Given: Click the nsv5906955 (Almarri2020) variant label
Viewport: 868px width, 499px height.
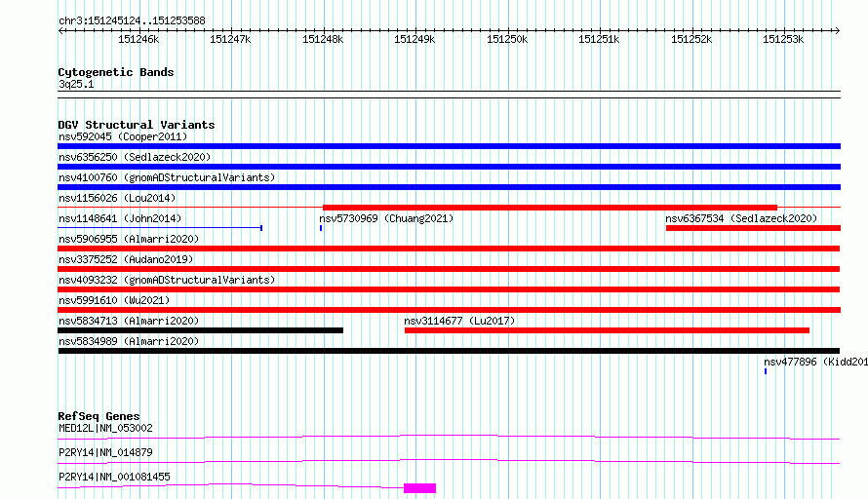Looking at the screenshot, I should click(x=129, y=239).
